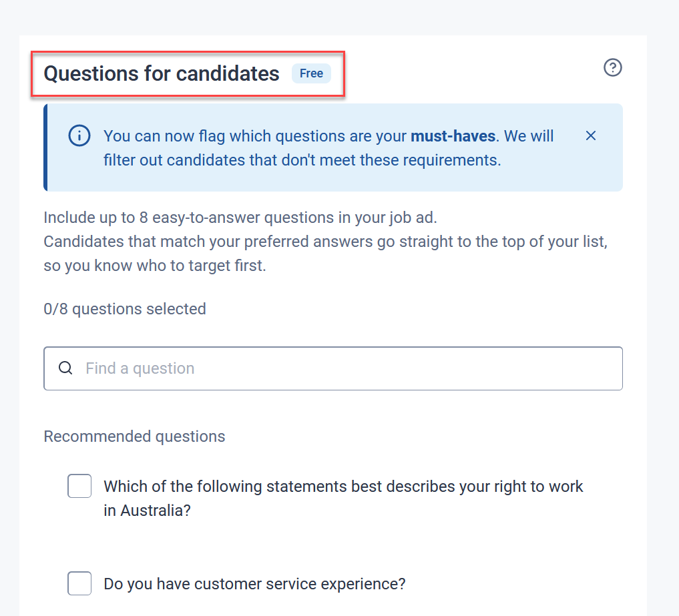
Task: Open the help question-mark icon
Action: coord(612,67)
